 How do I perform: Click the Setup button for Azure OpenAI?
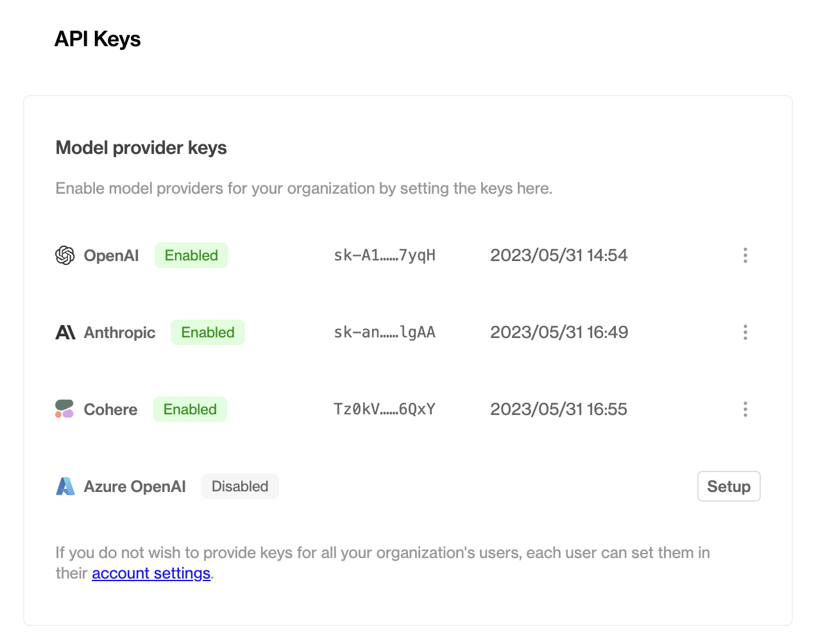pos(729,486)
